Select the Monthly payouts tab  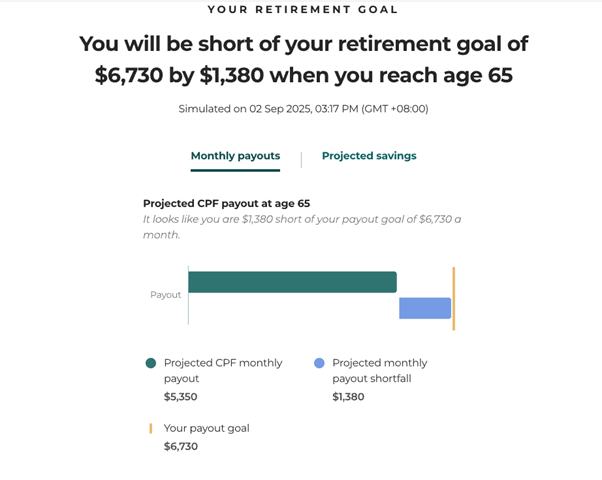click(x=235, y=157)
